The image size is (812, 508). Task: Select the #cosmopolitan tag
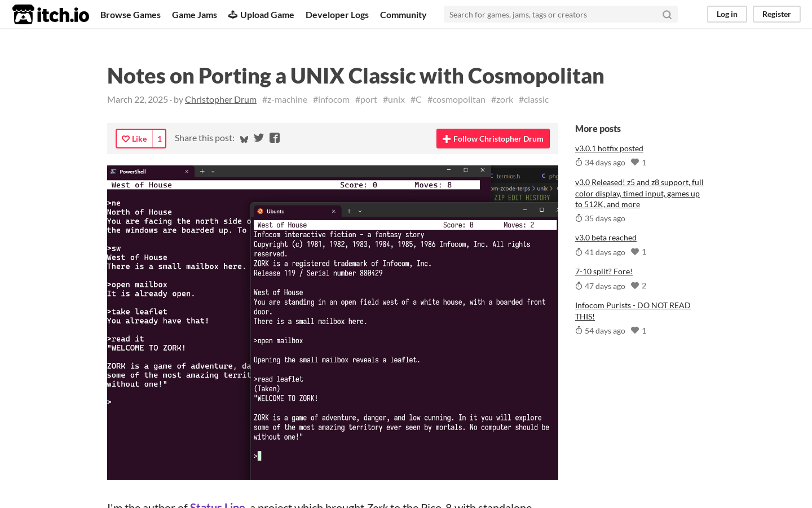point(456,99)
